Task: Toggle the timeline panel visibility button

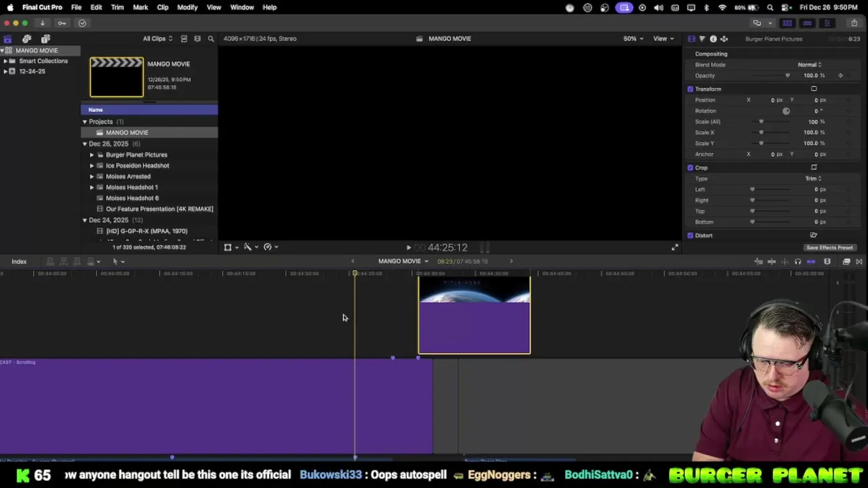Action: click(807, 23)
